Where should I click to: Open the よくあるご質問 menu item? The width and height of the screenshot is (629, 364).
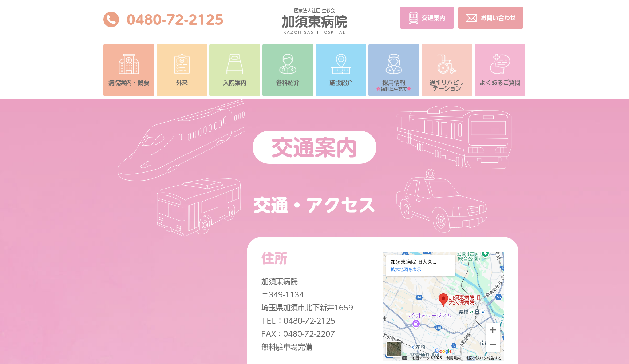[x=500, y=70]
